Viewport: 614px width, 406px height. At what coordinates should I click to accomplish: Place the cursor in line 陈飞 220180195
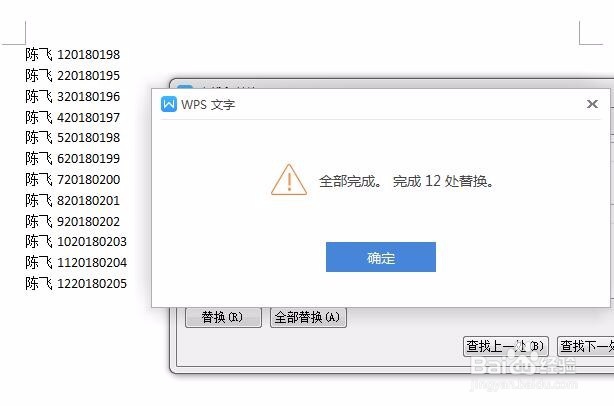pos(72,75)
